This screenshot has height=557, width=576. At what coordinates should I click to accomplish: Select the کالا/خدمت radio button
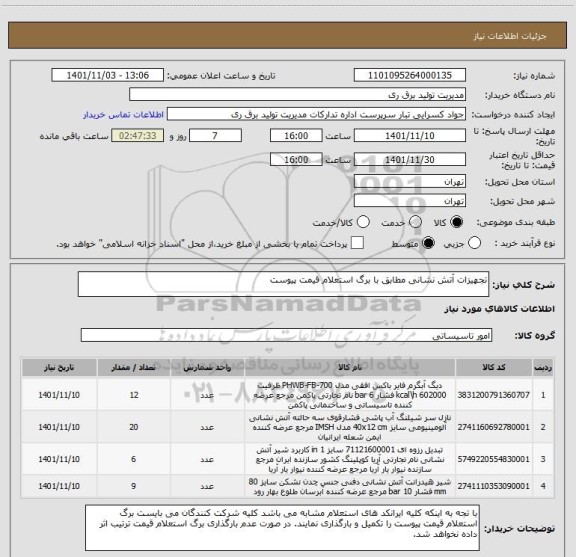(363, 222)
